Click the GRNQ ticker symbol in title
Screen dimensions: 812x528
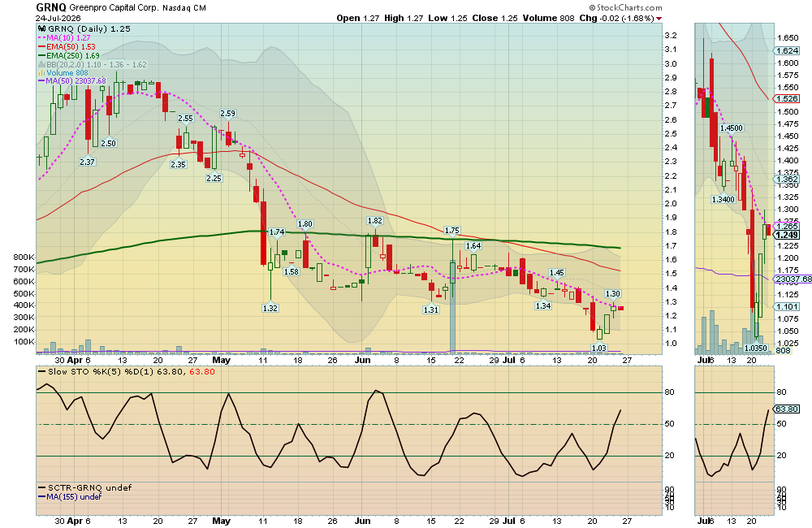pos(50,7)
